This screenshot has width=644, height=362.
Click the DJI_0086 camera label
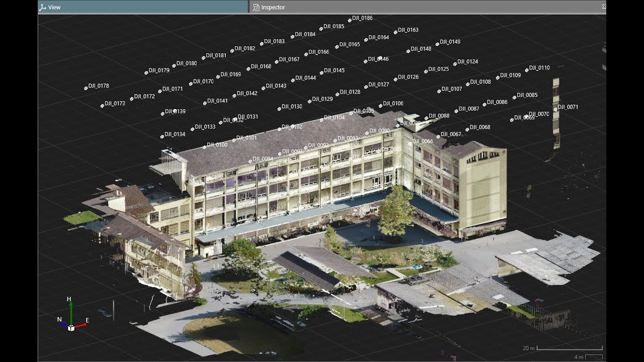coord(497,102)
